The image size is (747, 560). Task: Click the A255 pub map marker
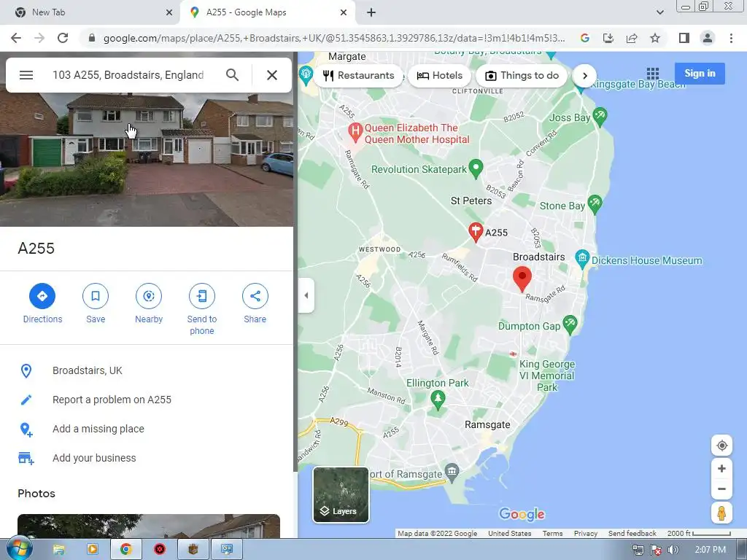tap(475, 232)
